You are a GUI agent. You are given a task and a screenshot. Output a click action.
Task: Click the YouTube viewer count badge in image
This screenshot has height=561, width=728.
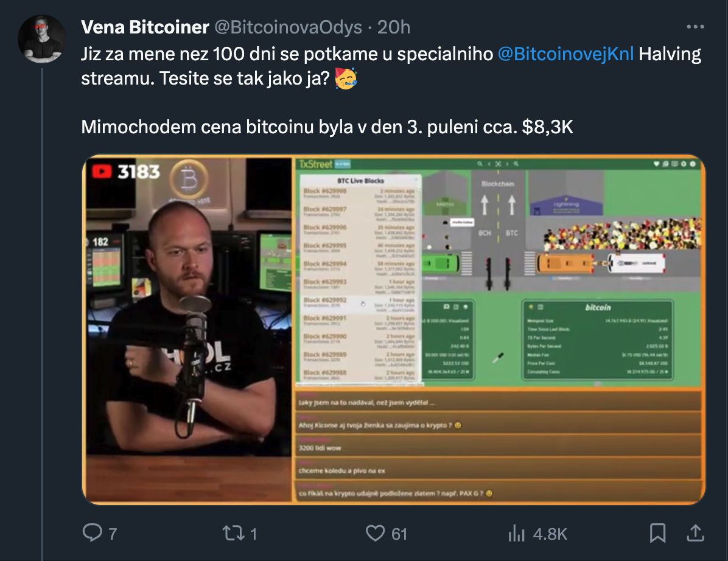point(126,172)
